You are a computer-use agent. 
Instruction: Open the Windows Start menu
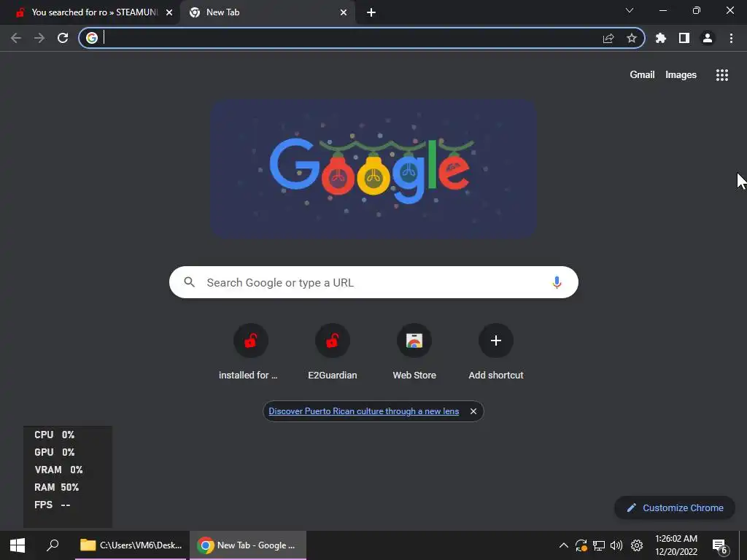pos(18,545)
